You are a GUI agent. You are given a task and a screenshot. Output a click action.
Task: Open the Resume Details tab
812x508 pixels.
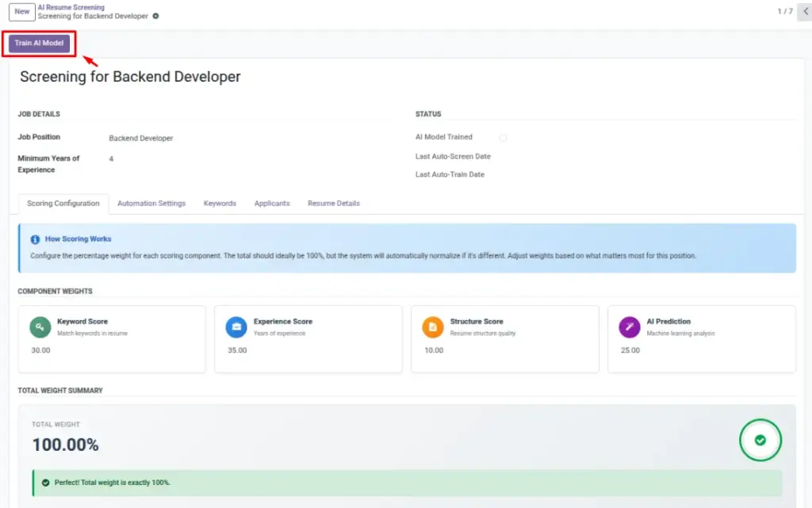click(x=334, y=204)
